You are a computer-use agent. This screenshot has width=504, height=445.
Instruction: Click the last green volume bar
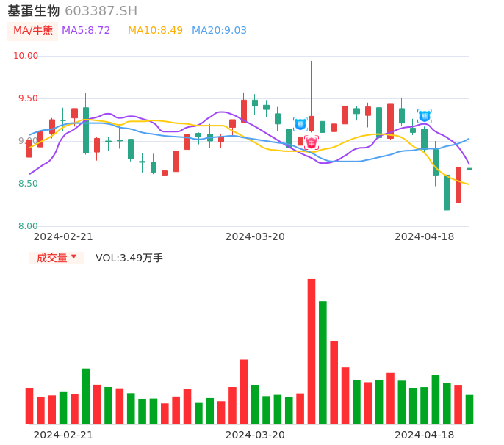[x=469, y=409]
